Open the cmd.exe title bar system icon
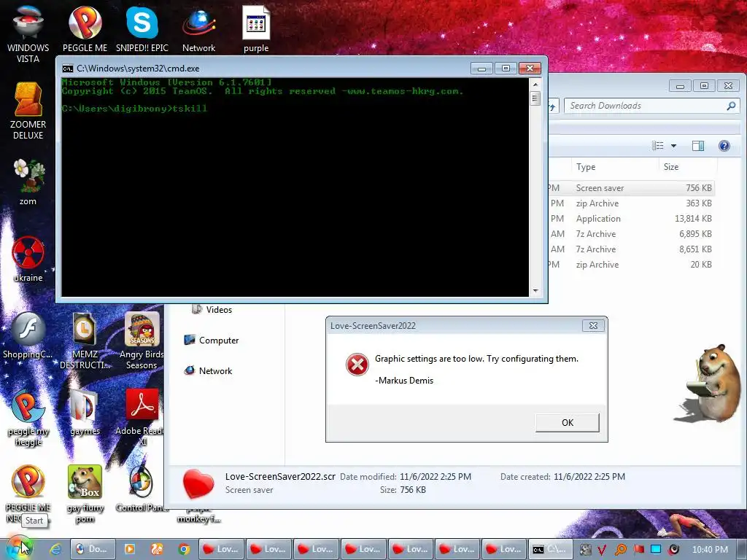 [x=67, y=69]
